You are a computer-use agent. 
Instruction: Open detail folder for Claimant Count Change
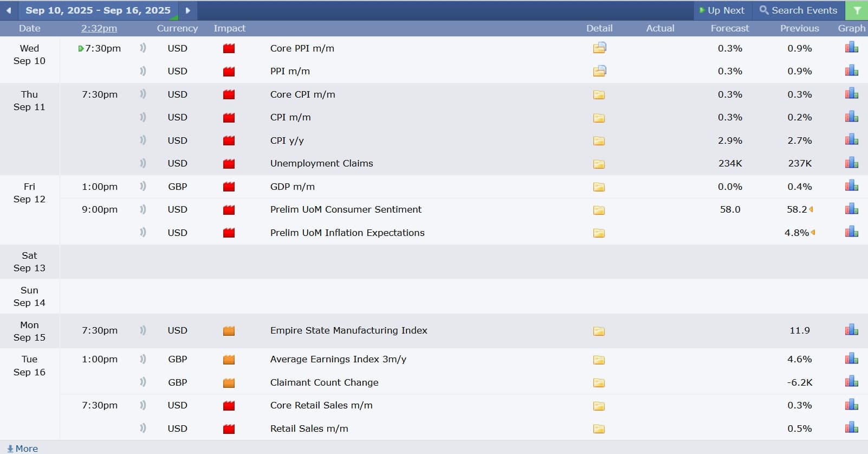tap(599, 383)
